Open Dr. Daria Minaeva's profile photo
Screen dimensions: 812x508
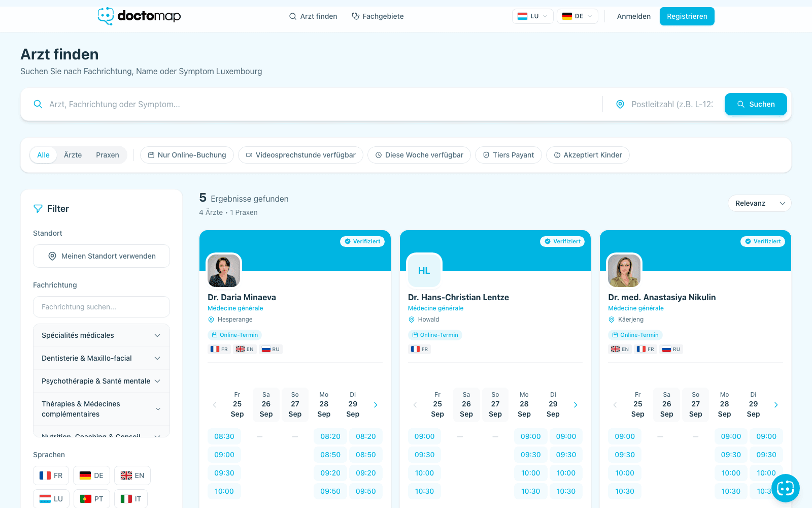224,271
